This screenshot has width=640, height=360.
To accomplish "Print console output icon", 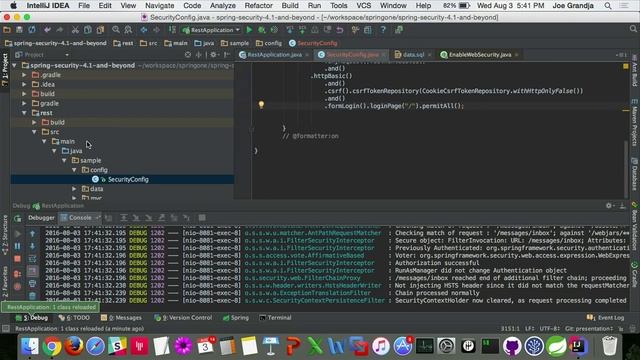I will [x=32, y=284].
